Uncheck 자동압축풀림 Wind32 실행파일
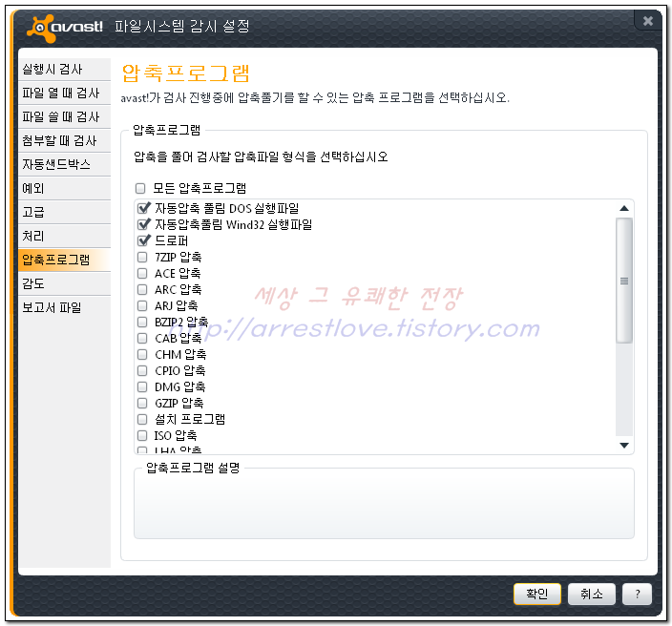 (143, 224)
